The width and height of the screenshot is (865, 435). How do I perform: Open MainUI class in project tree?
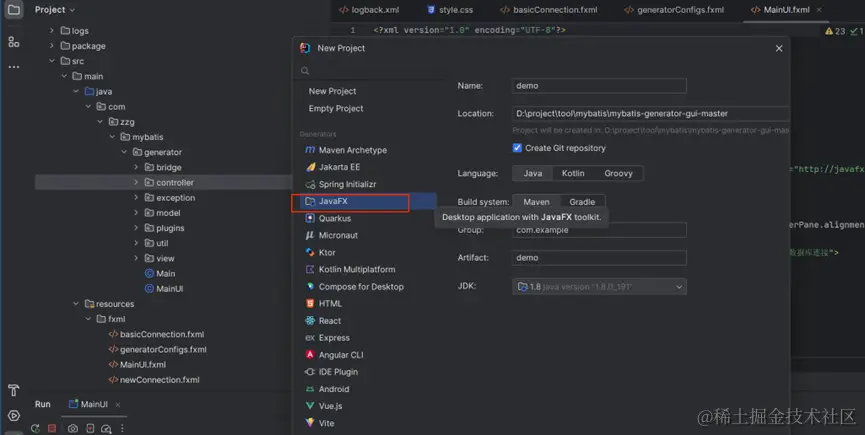(x=164, y=288)
